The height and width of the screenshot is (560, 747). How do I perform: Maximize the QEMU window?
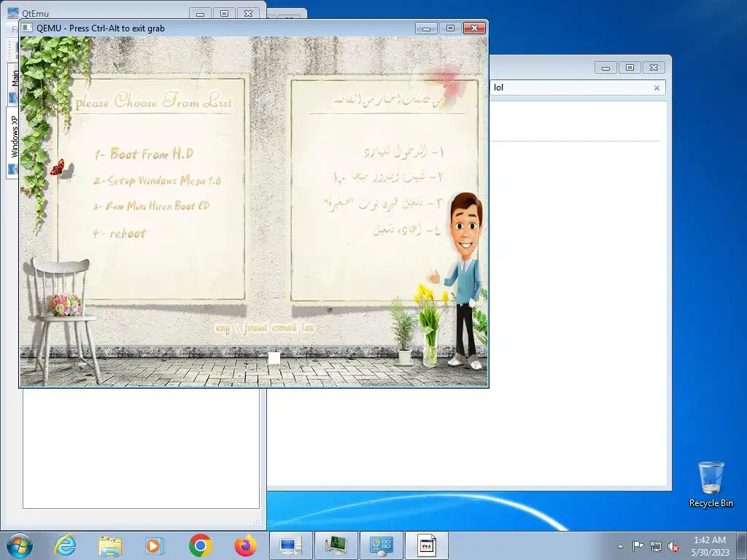(x=450, y=28)
